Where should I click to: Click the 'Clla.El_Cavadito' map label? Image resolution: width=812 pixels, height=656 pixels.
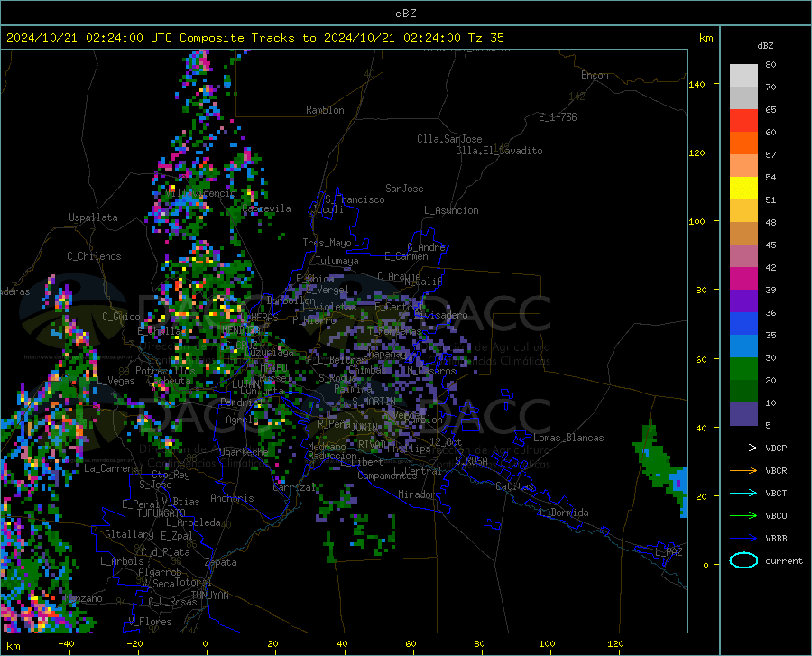coord(499,151)
